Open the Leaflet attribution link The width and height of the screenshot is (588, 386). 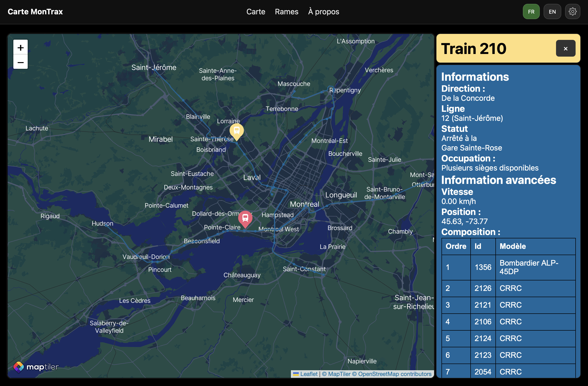[x=309, y=374]
